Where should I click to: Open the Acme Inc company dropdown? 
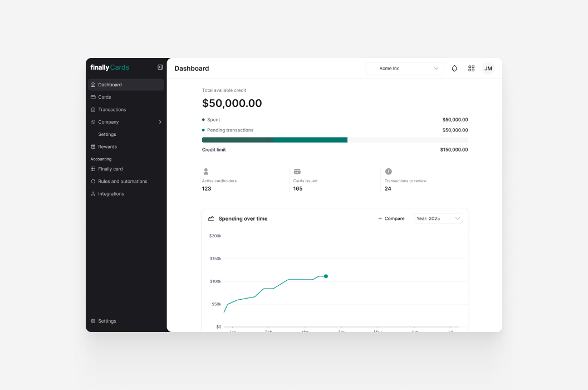405,69
